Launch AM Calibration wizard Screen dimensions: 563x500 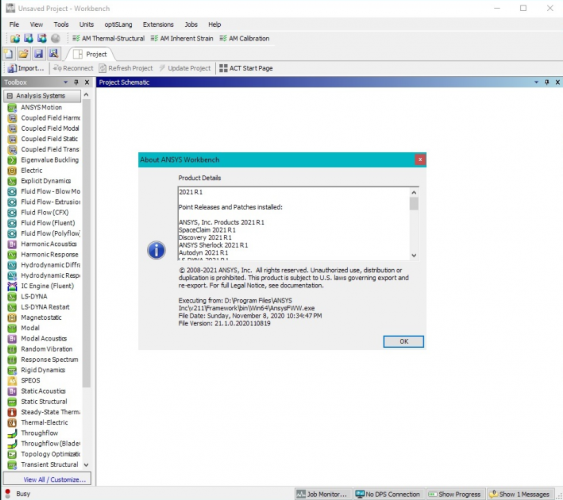click(244, 38)
